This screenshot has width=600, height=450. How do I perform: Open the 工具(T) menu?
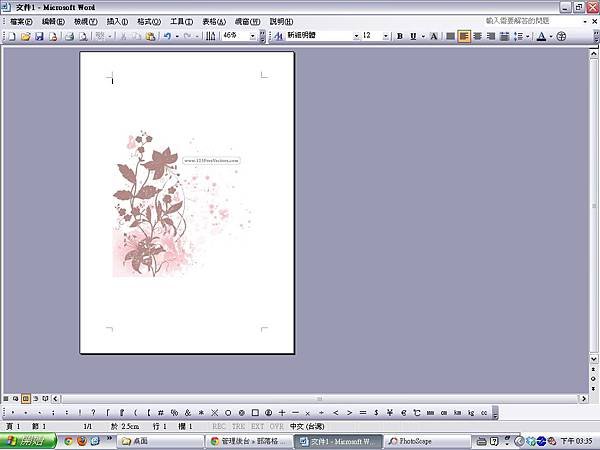point(181,22)
